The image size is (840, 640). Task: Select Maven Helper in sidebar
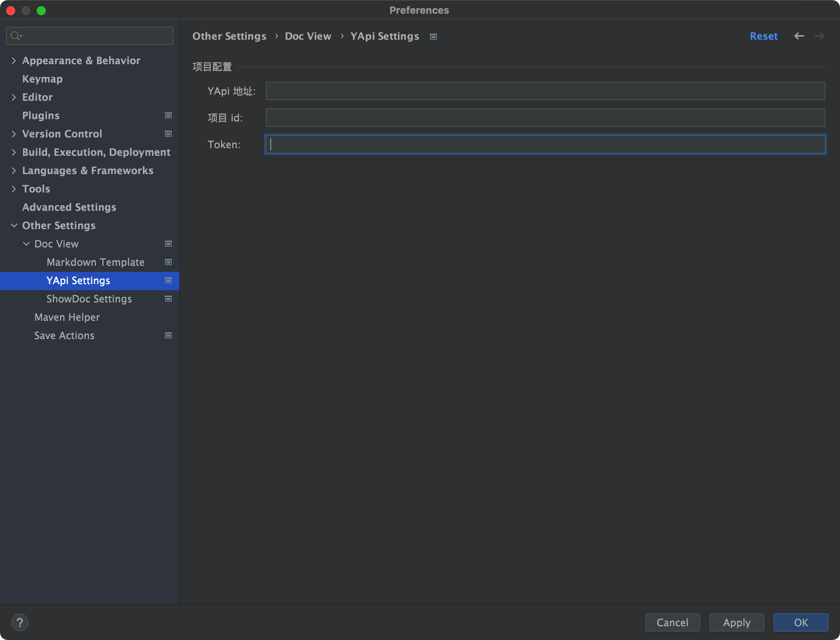coord(67,317)
